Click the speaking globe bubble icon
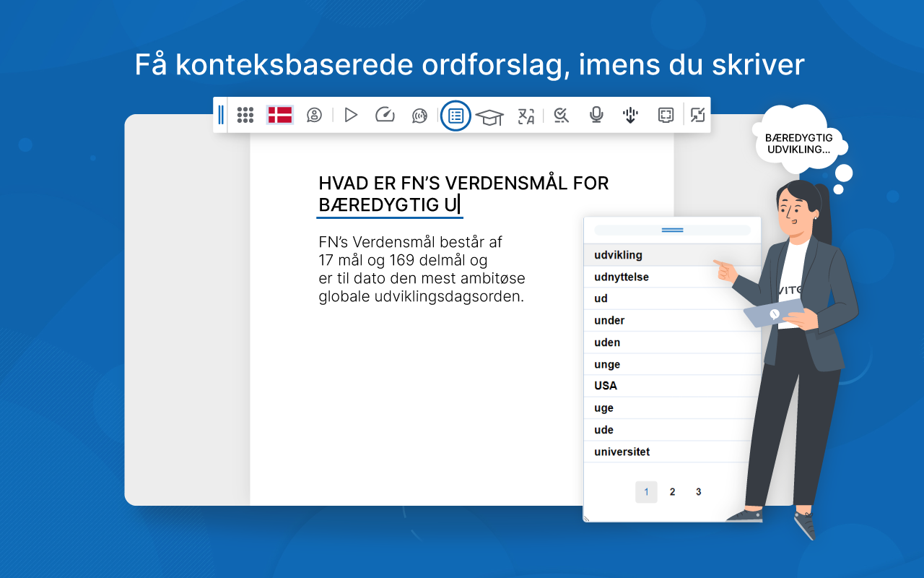Viewport: 924px width, 578px height. click(x=419, y=116)
